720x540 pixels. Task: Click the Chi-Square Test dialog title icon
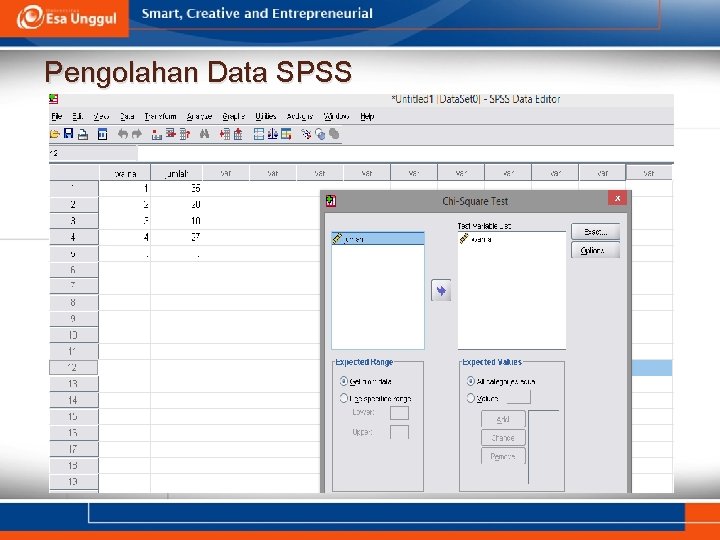(331, 201)
